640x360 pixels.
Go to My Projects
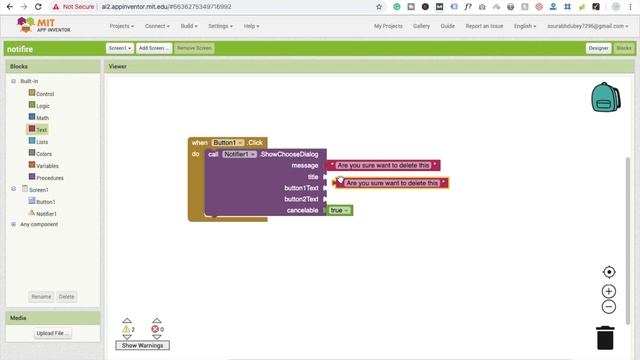pos(388,26)
